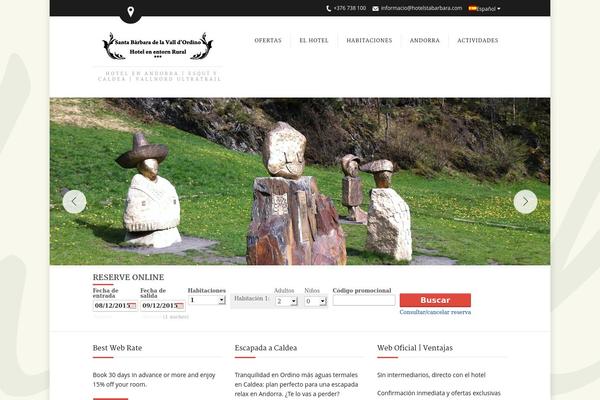Click the map location pin icon
This screenshot has height=400, width=600.
coord(130,12)
